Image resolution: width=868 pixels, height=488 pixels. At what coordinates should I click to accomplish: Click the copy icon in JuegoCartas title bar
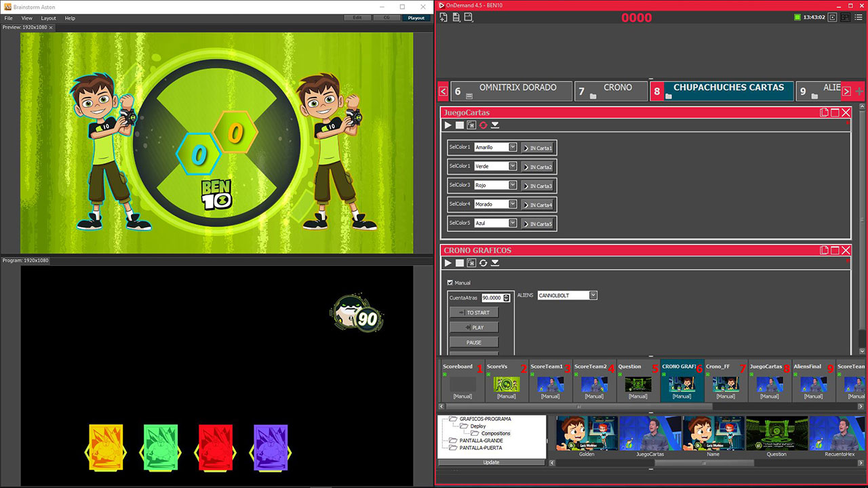(825, 113)
